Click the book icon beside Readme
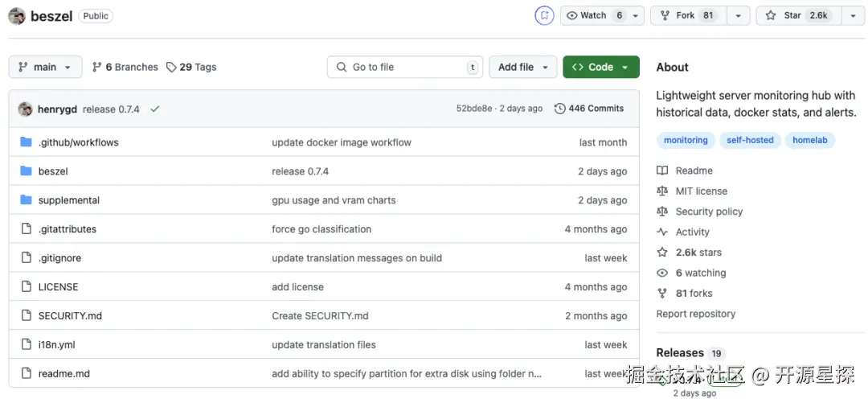The height and width of the screenshot is (399, 868). pos(662,171)
